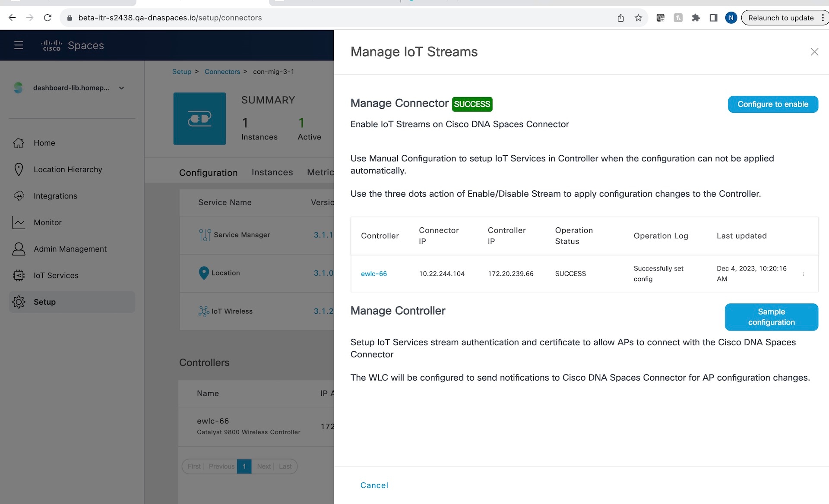The width and height of the screenshot is (829, 504).
Task: Click the Relaunch to update button
Action: pyautogui.click(x=781, y=18)
